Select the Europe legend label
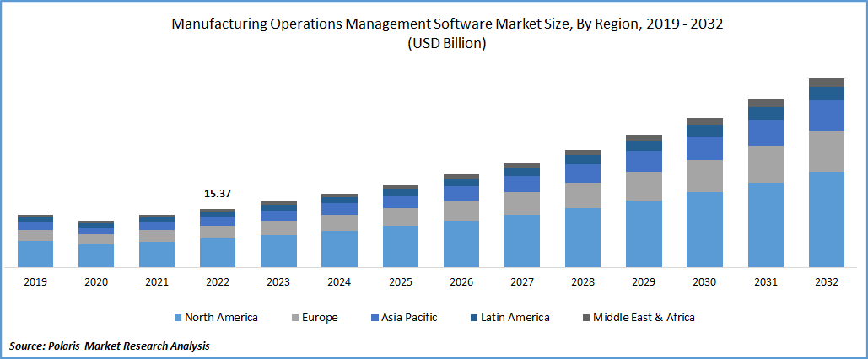The height and width of the screenshot is (359, 868). point(320,318)
